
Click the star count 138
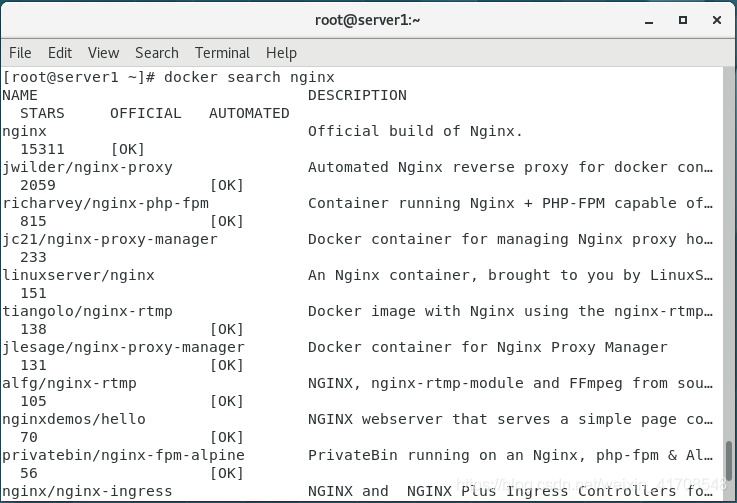pos(33,329)
